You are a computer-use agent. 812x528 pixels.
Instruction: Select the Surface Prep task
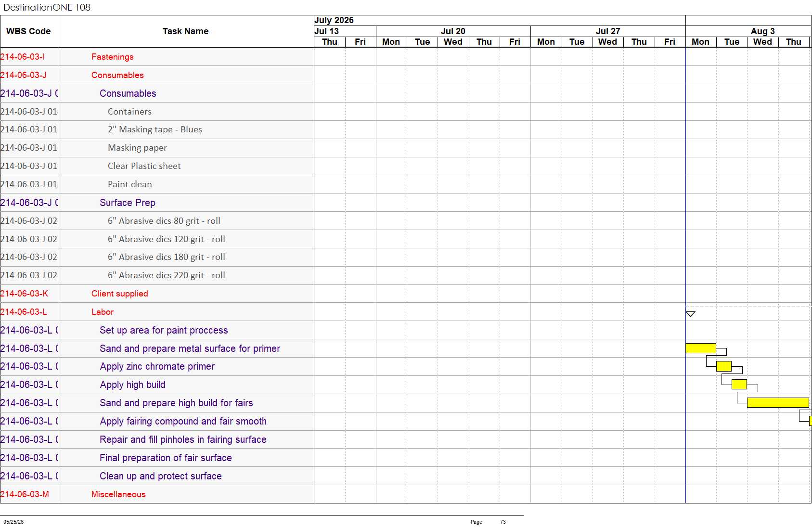click(128, 203)
